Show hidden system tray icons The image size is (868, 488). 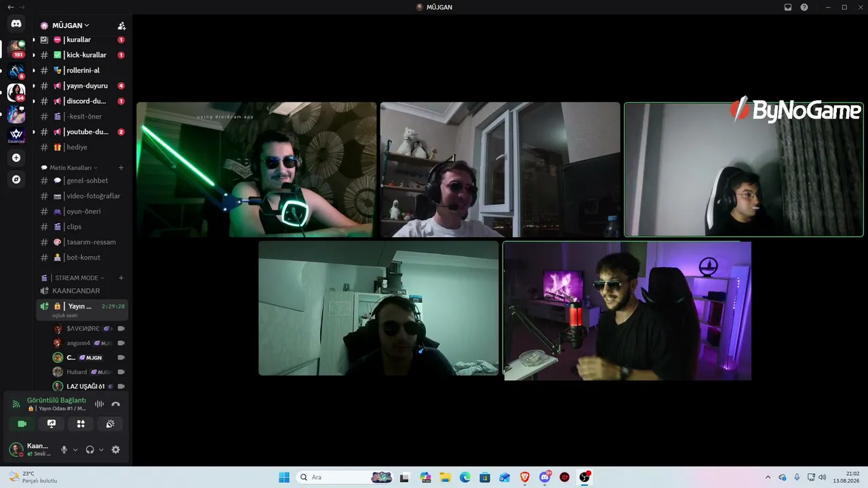(x=768, y=477)
